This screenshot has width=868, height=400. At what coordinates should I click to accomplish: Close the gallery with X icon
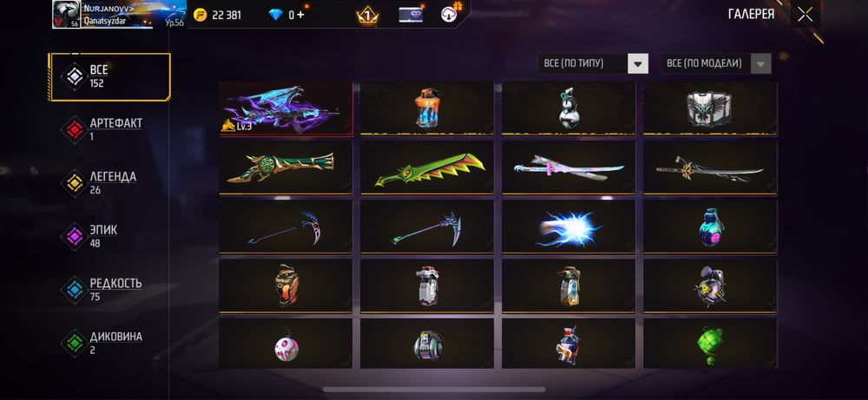pos(805,15)
